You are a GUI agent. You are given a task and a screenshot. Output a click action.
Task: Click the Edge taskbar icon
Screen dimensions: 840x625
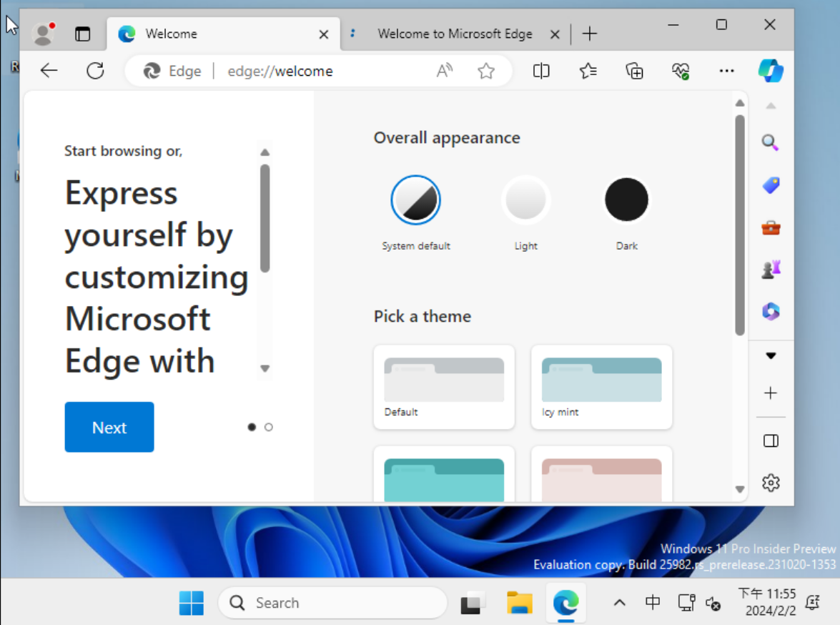[565, 603]
